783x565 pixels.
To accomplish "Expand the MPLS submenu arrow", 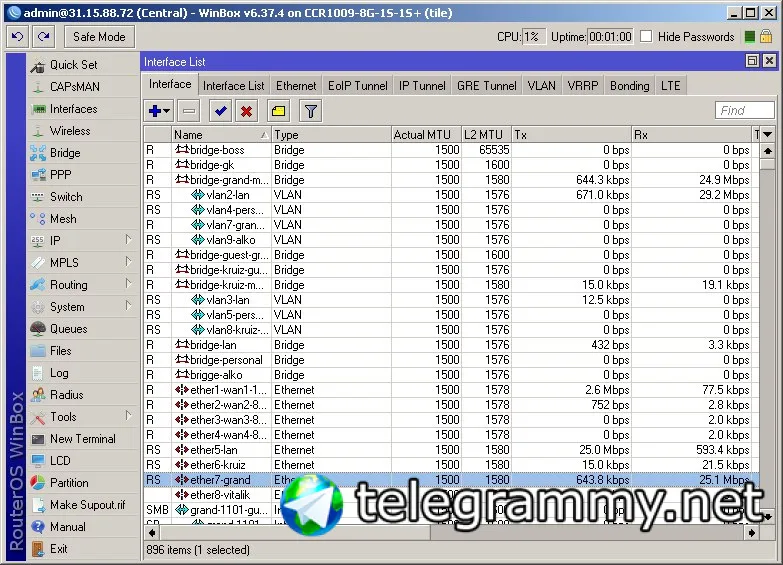I will coord(128,262).
